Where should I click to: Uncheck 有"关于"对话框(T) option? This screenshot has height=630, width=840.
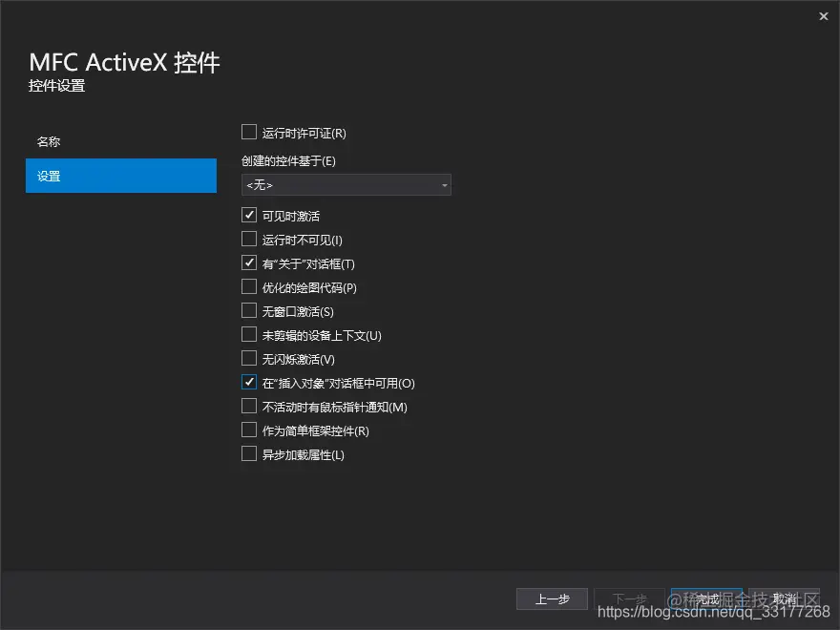249,262
